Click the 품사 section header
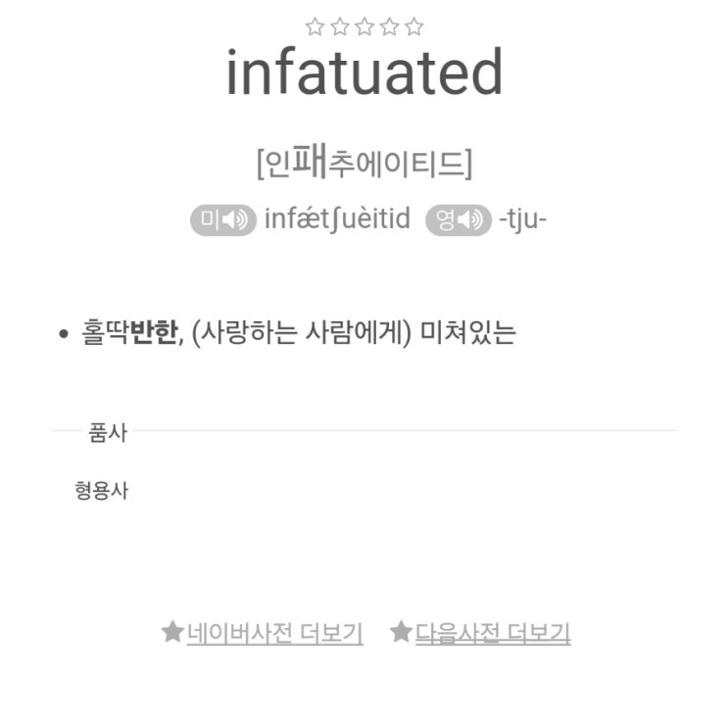 pos(108,432)
